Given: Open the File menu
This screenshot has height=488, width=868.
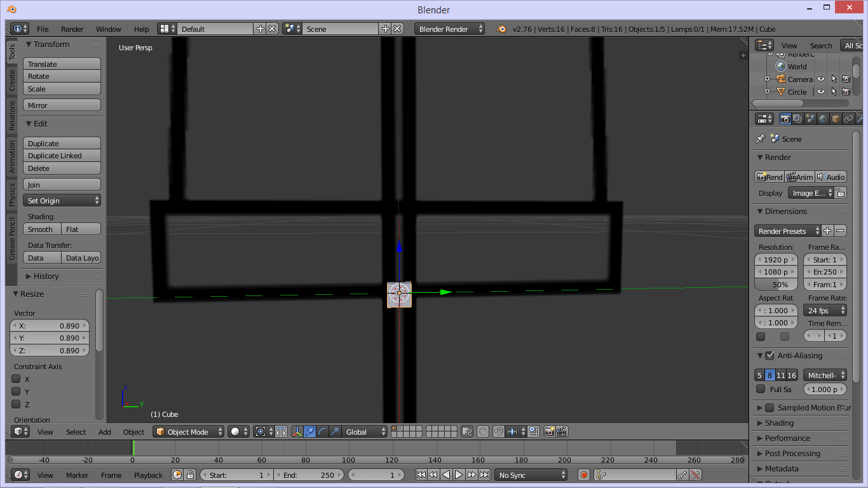Looking at the screenshot, I should [43, 29].
